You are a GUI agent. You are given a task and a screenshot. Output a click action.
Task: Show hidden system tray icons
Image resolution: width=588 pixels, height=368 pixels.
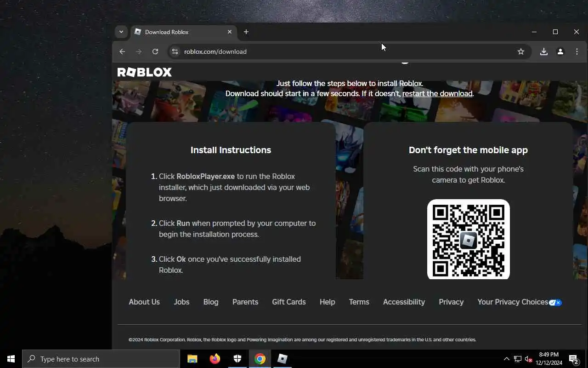[506, 359]
